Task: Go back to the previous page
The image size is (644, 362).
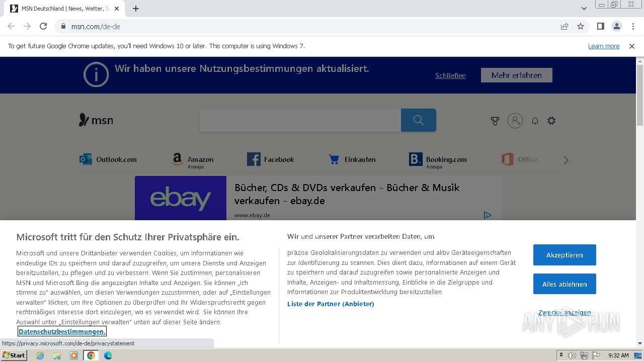Action: pos(11,26)
